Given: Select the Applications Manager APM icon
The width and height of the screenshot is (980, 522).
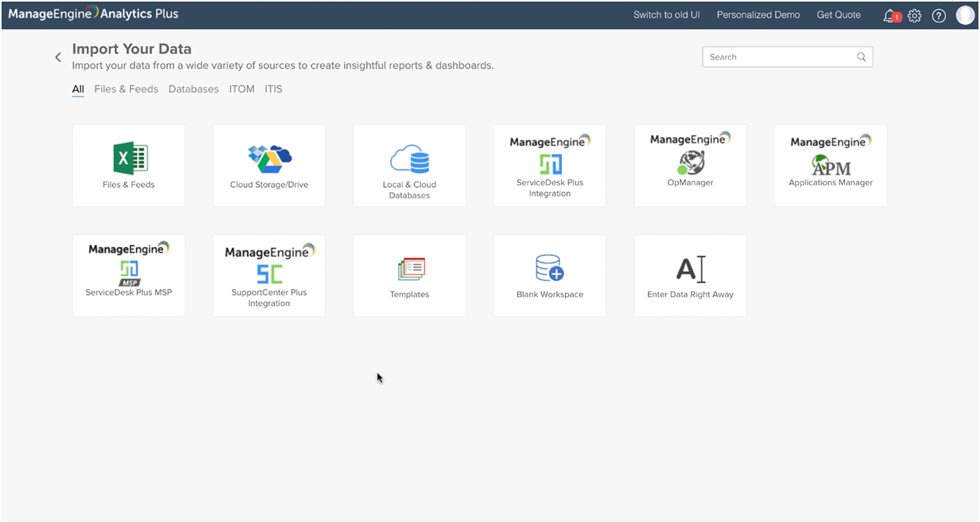Looking at the screenshot, I should (831, 164).
